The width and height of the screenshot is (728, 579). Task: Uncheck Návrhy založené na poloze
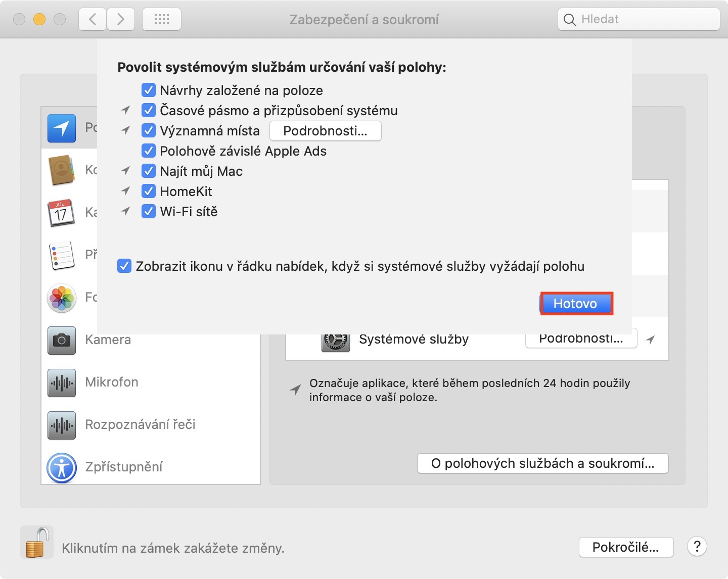click(149, 90)
